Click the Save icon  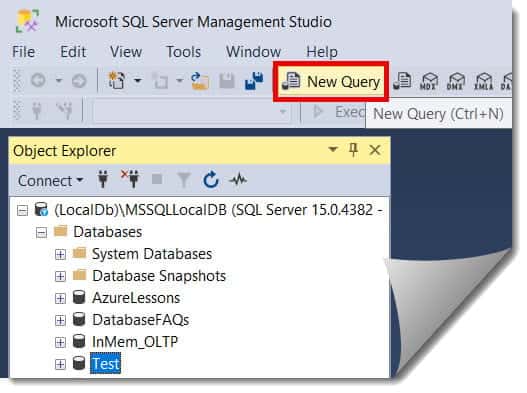[x=227, y=81]
